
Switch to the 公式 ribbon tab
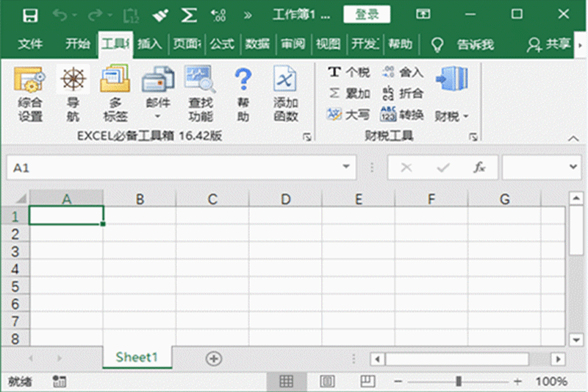tap(221, 44)
